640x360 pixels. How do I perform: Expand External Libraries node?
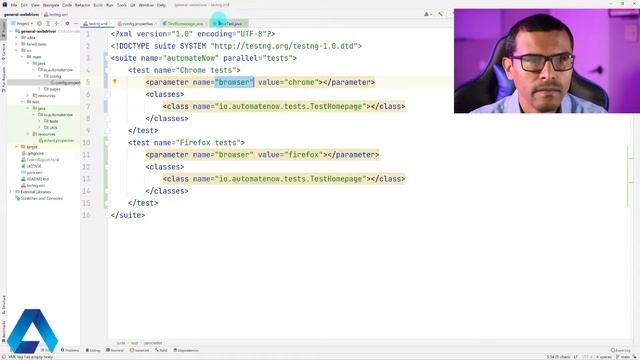[11, 191]
